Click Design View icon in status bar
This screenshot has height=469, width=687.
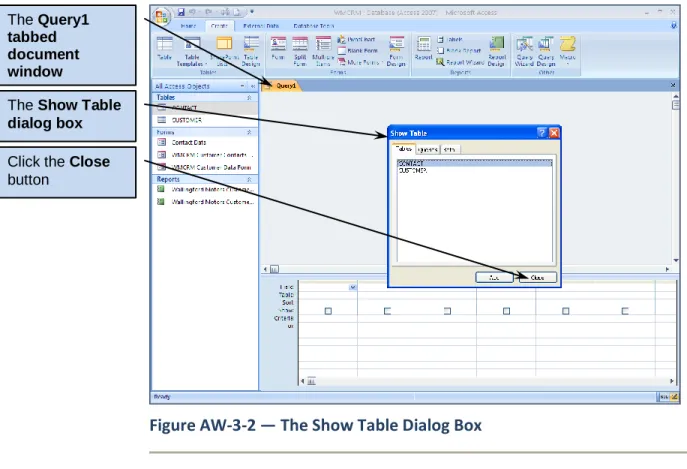click(674, 397)
